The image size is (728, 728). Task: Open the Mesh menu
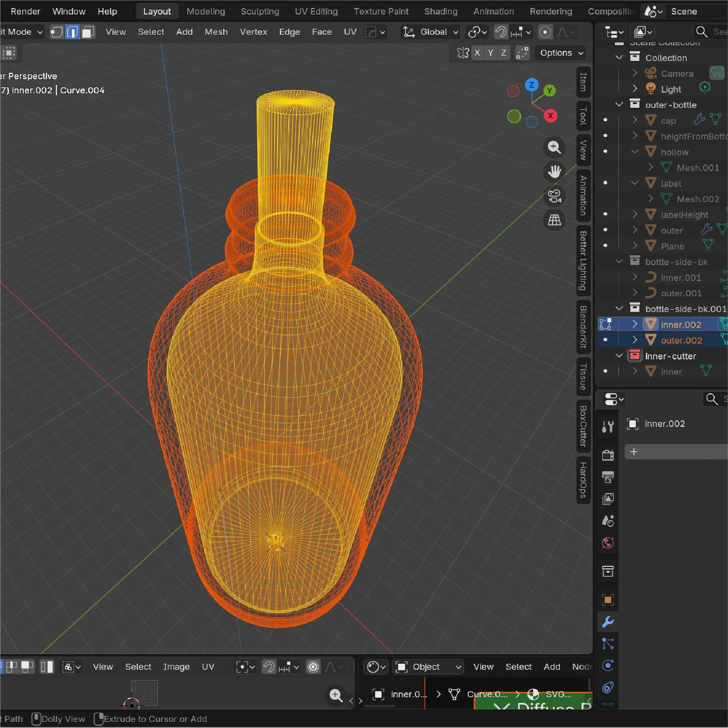pos(216,32)
